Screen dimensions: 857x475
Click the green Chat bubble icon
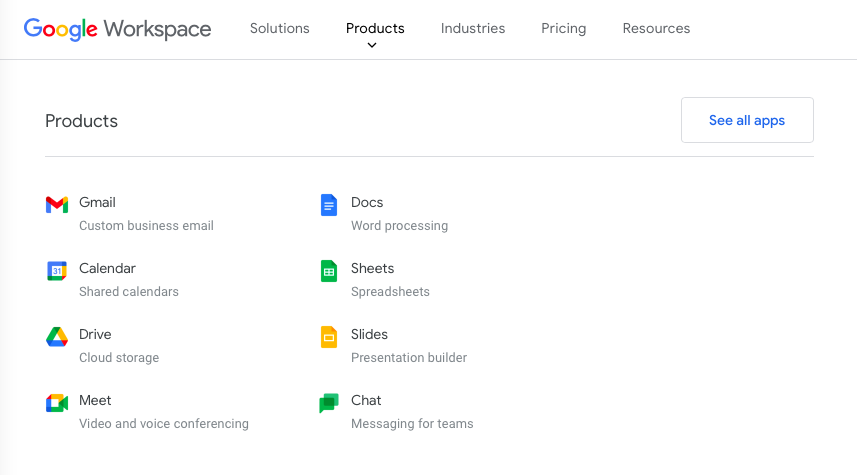tap(328, 403)
